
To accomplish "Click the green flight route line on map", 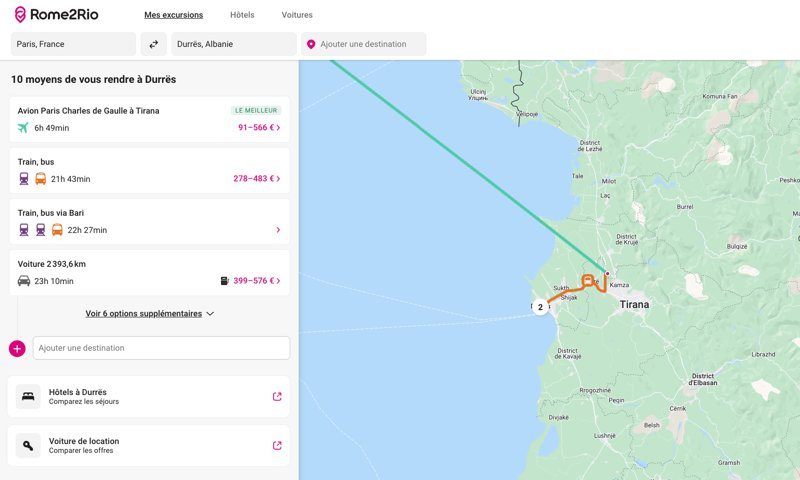I will pos(467,166).
